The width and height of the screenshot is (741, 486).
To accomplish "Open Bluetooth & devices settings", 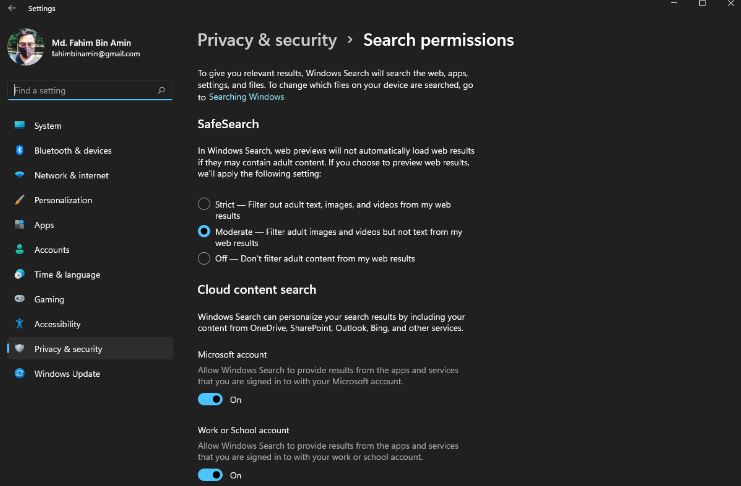I will coord(90,150).
